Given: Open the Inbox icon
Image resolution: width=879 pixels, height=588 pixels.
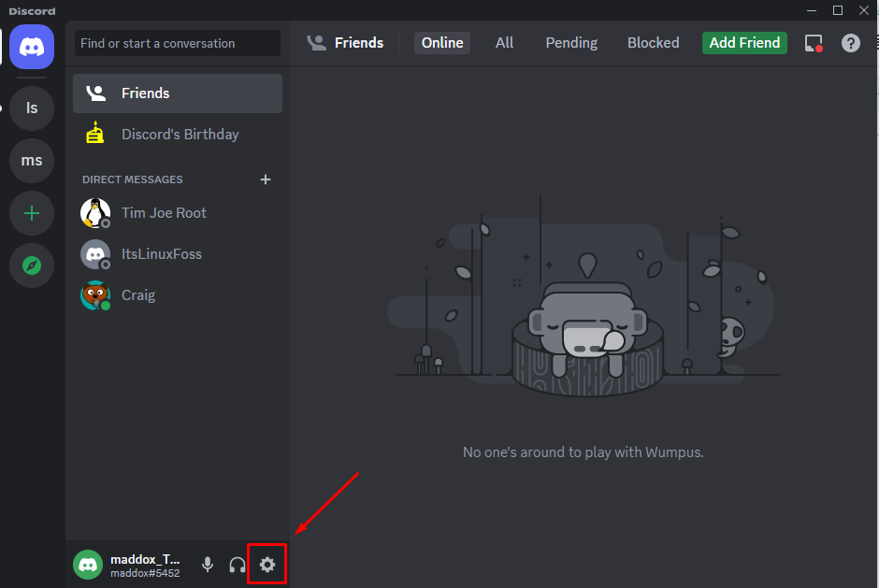Looking at the screenshot, I should pyautogui.click(x=814, y=43).
